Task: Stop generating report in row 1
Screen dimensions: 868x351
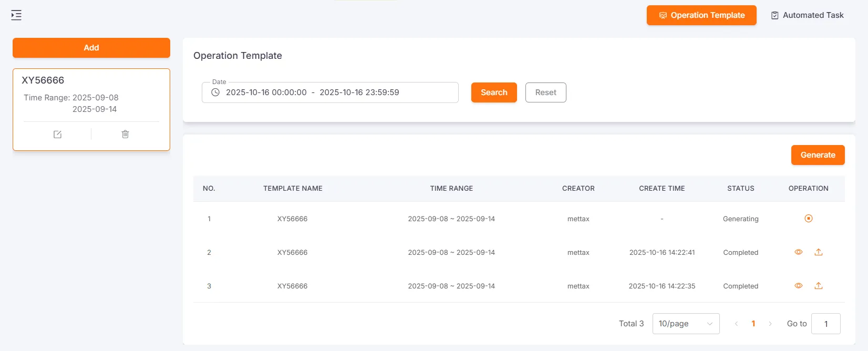Action: pos(808,219)
